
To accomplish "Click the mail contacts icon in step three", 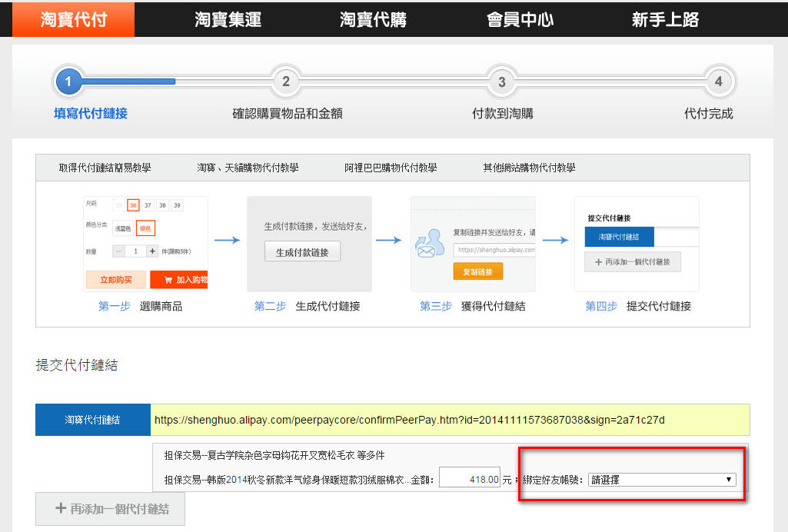I will point(430,243).
